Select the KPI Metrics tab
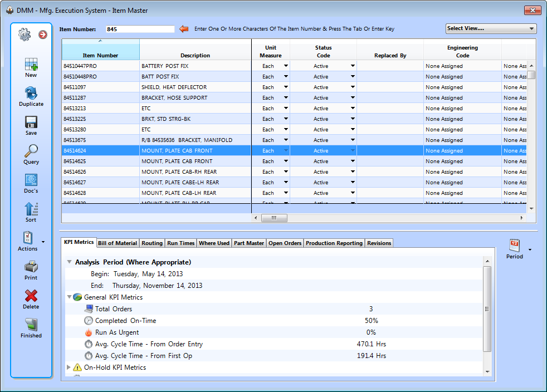547x392 pixels. 79,242
